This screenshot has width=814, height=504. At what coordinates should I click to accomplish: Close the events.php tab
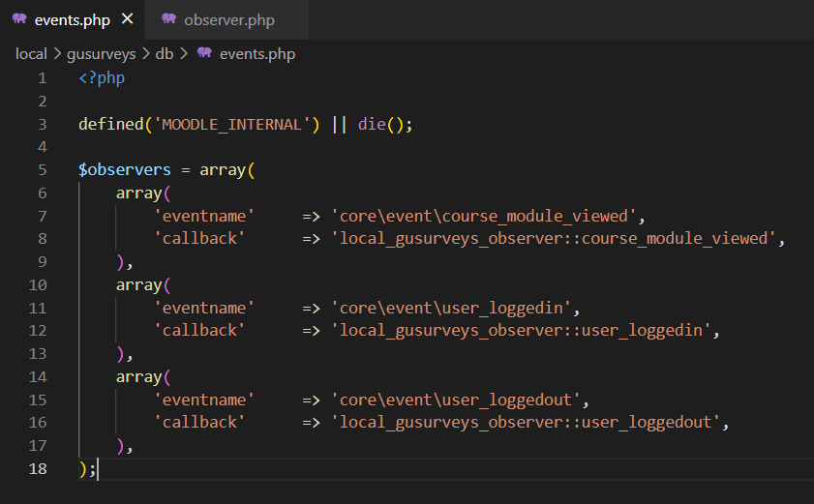[127, 19]
